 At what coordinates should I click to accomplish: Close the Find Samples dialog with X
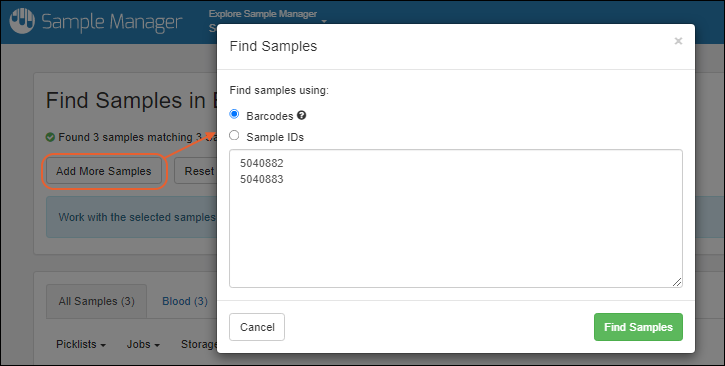(x=678, y=41)
